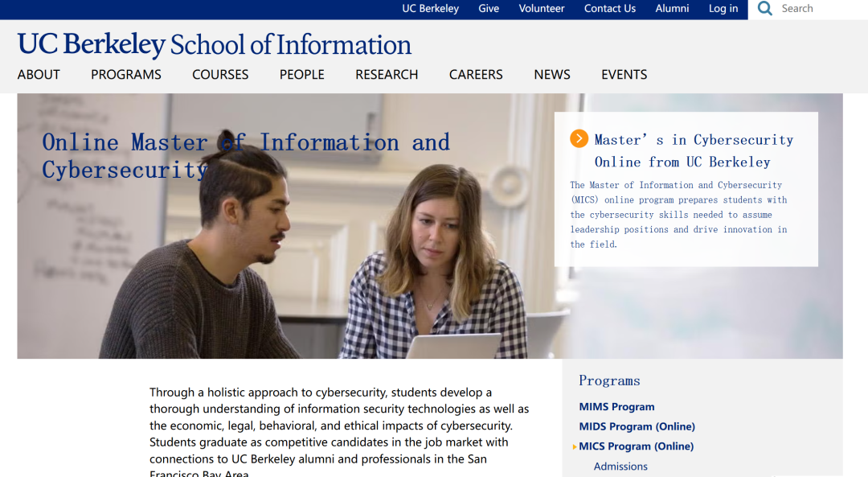This screenshot has width=868, height=477.
Task: Click the magnifying glass search icon
Action: pos(764,8)
